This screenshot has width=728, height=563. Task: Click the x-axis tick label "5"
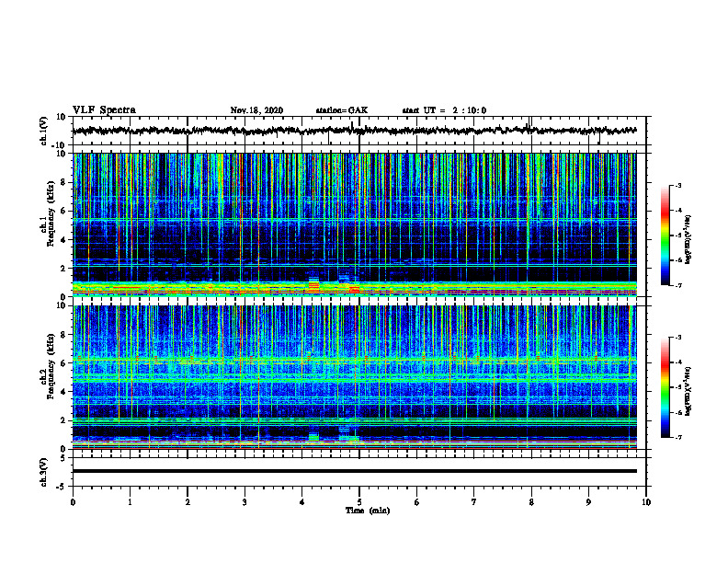[359, 502]
